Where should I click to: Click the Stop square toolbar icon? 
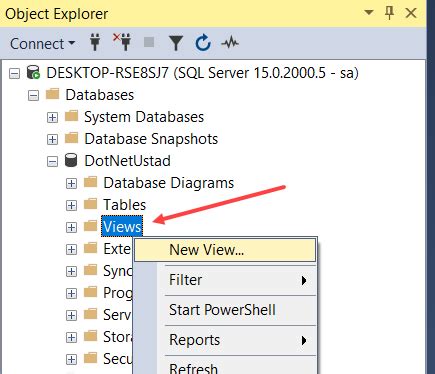(x=149, y=42)
